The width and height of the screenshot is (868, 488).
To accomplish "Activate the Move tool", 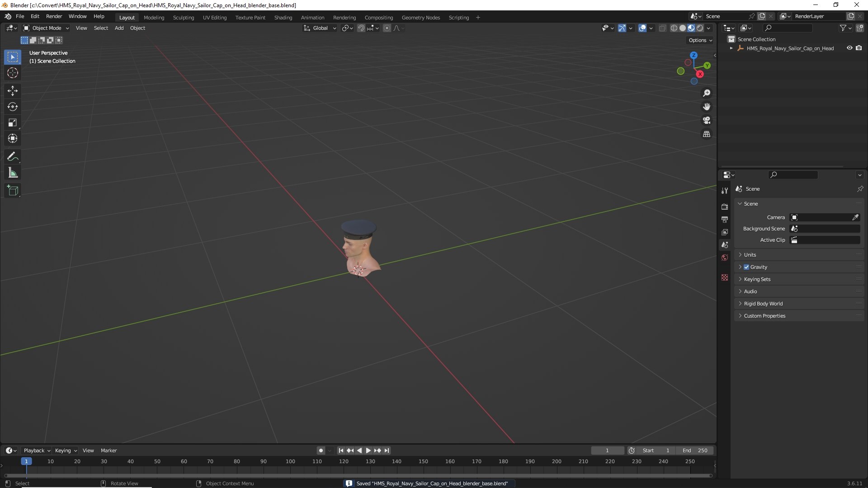I will point(13,91).
